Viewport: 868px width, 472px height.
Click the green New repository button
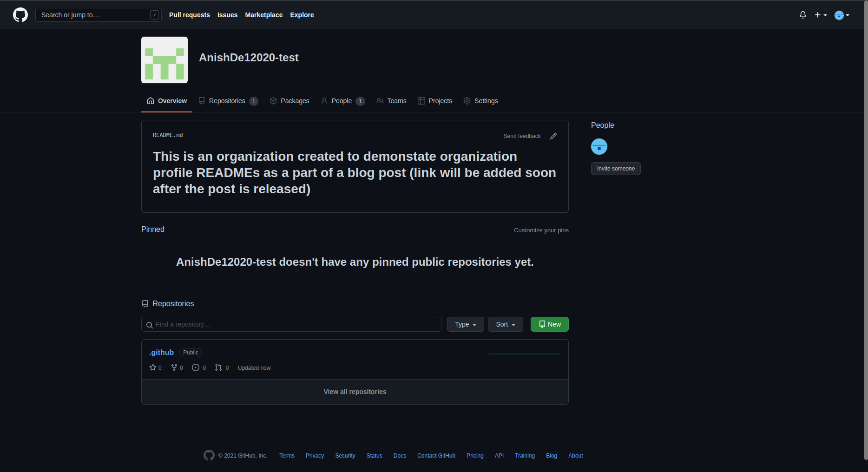pos(550,324)
